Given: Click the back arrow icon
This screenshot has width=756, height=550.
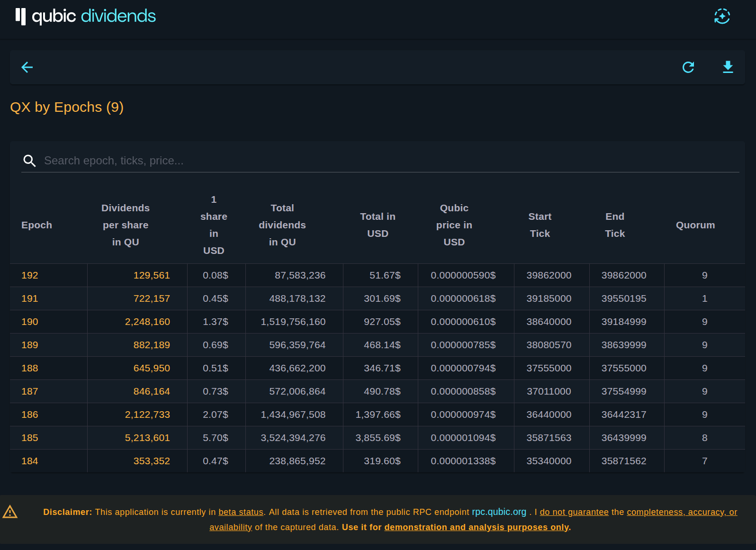Looking at the screenshot, I should pos(27,67).
